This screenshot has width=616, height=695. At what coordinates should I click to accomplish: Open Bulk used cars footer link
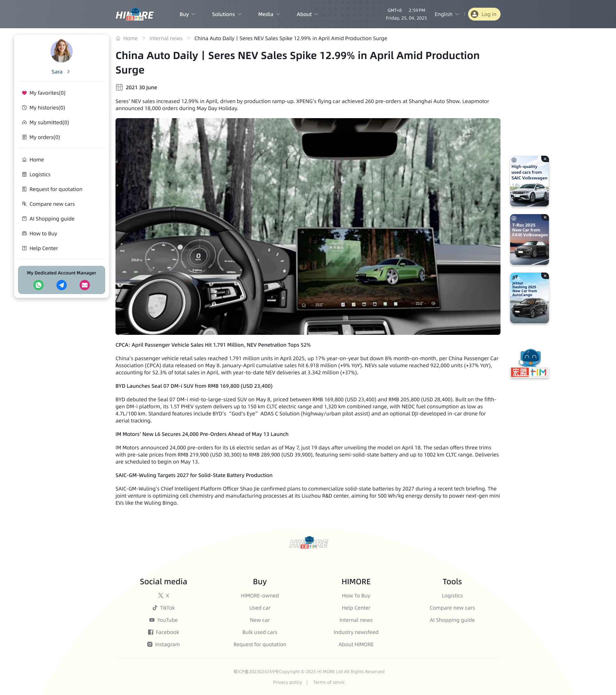click(260, 632)
